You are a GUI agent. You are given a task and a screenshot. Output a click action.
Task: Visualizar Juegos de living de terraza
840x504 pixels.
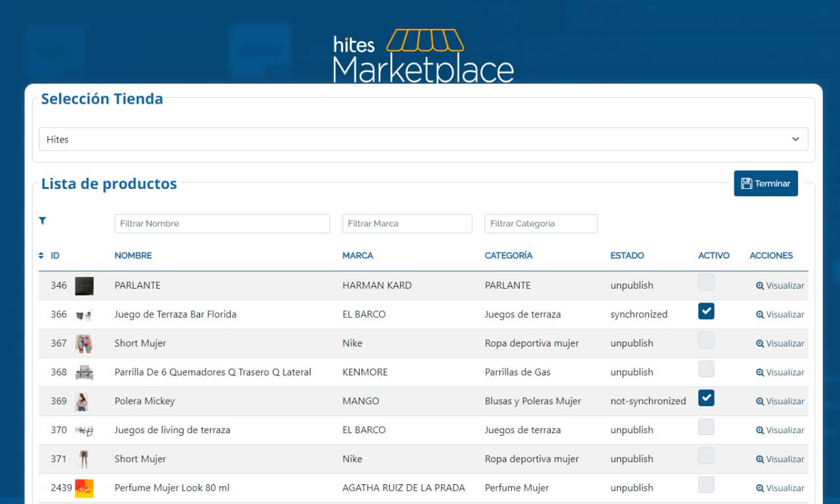(x=780, y=430)
